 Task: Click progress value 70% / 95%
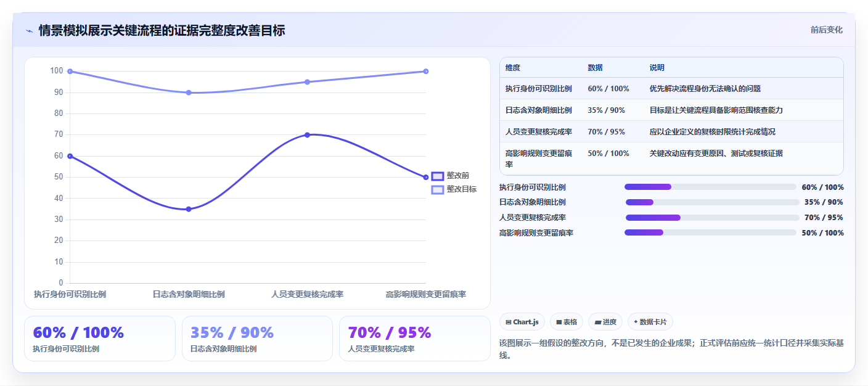coord(824,218)
